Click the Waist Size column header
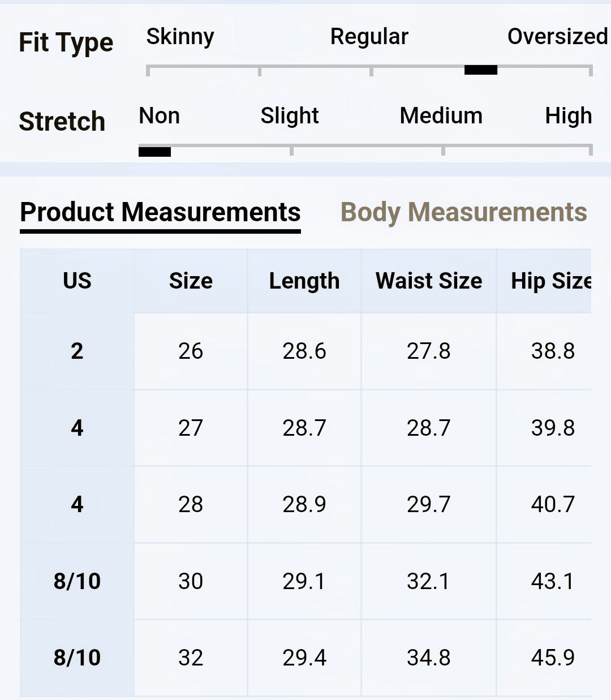611x700 pixels. 428,281
